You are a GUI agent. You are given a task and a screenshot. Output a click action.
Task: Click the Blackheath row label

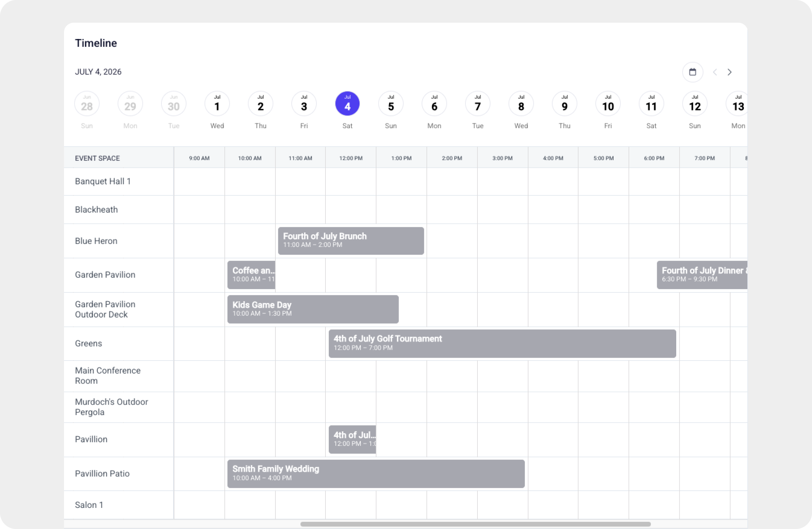pos(96,210)
